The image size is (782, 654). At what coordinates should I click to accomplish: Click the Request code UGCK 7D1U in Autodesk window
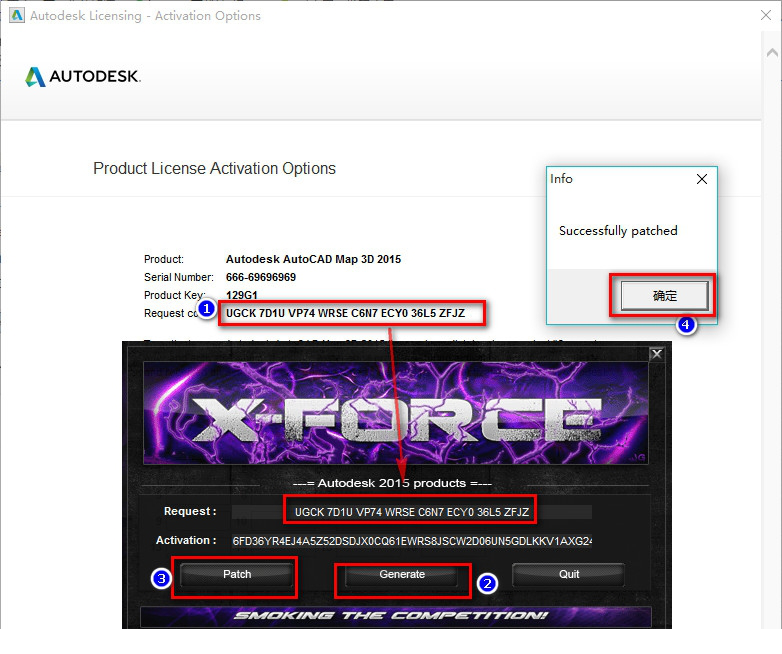(x=345, y=313)
